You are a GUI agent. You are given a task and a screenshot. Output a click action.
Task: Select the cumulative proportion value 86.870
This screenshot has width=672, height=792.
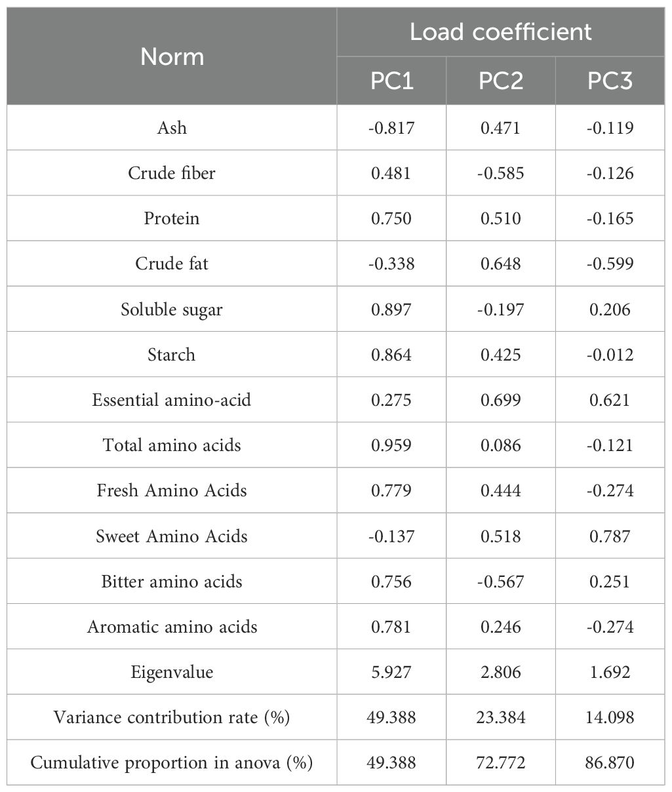pos(610,763)
